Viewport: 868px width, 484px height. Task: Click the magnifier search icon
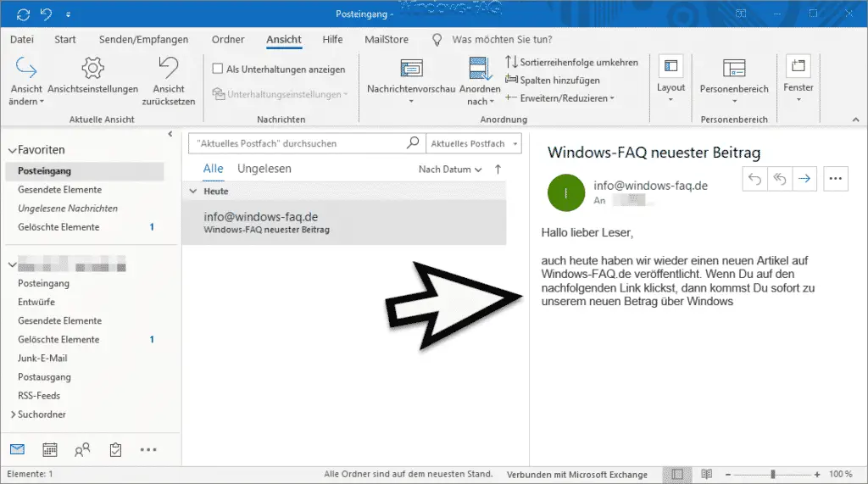point(413,143)
